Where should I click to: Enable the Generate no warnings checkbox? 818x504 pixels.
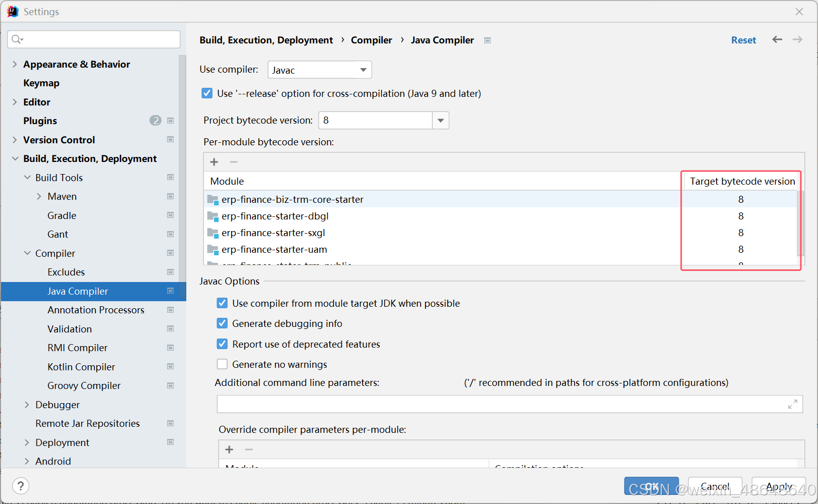pyautogui.click(x=222, y=364)
